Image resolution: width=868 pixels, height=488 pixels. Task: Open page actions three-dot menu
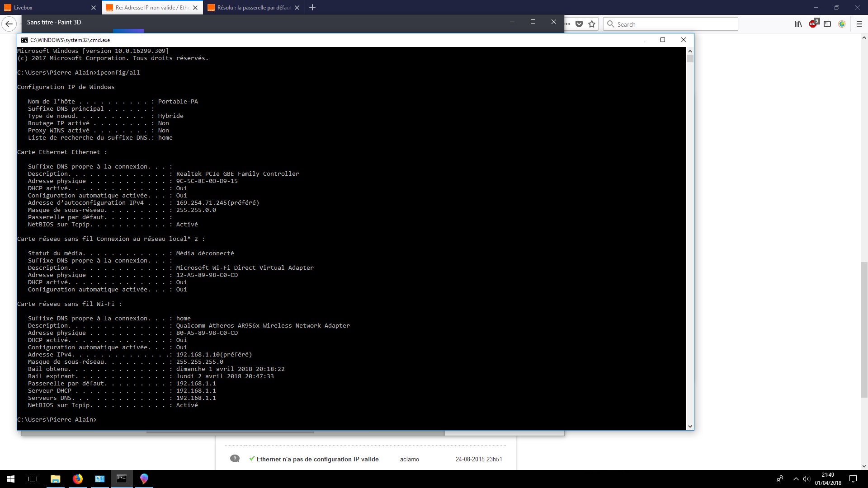[x=568, y=24]
